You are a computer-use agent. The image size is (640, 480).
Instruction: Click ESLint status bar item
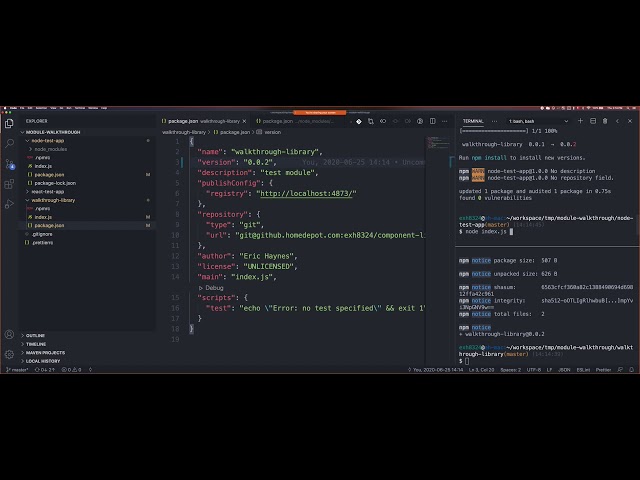click(583, 370)
